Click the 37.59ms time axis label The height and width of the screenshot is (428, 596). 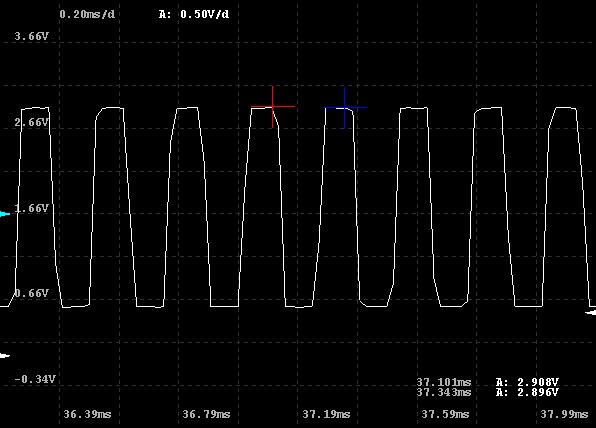coord(445,414)
